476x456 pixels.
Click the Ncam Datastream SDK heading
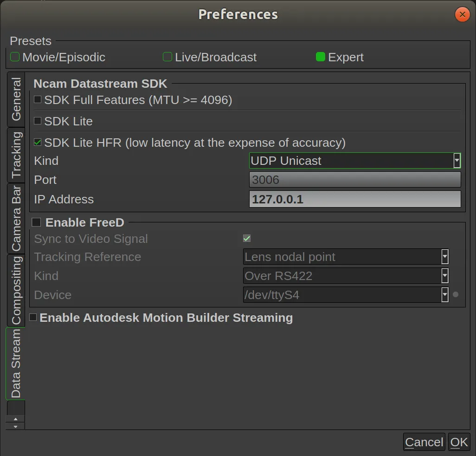[100, 84]
